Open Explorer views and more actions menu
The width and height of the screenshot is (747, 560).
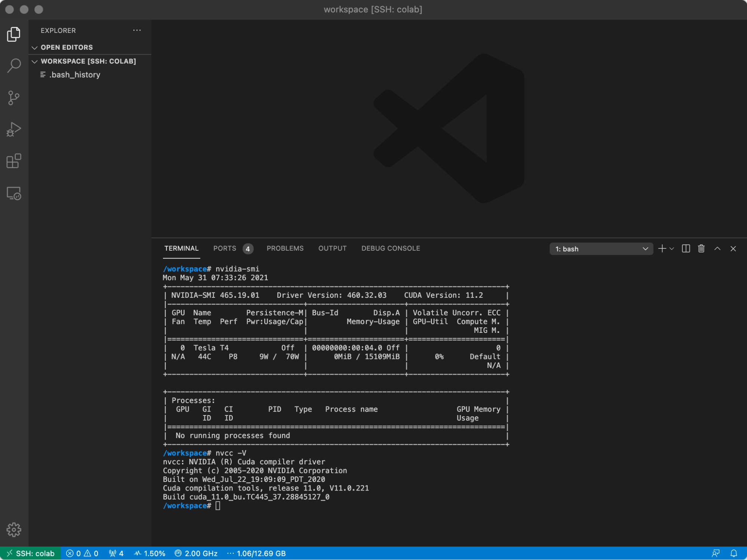click(137, 30)
